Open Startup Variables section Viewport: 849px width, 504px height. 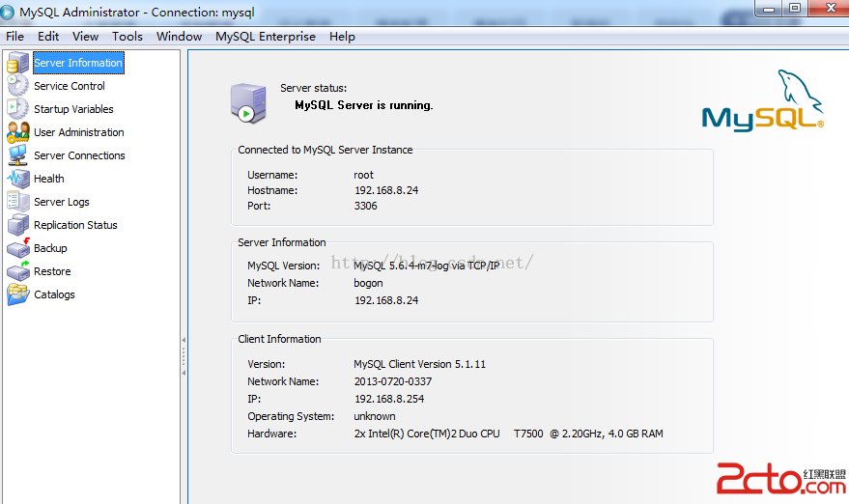click(73, 109)
